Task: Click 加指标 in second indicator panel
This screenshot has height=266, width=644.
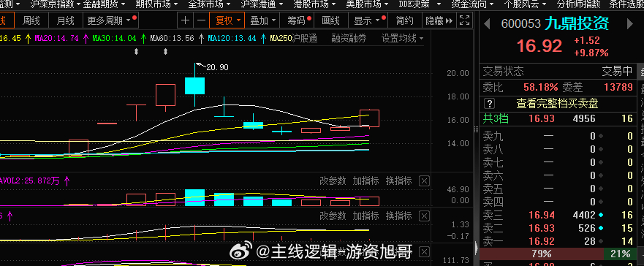Action: (x=365, y=216)
